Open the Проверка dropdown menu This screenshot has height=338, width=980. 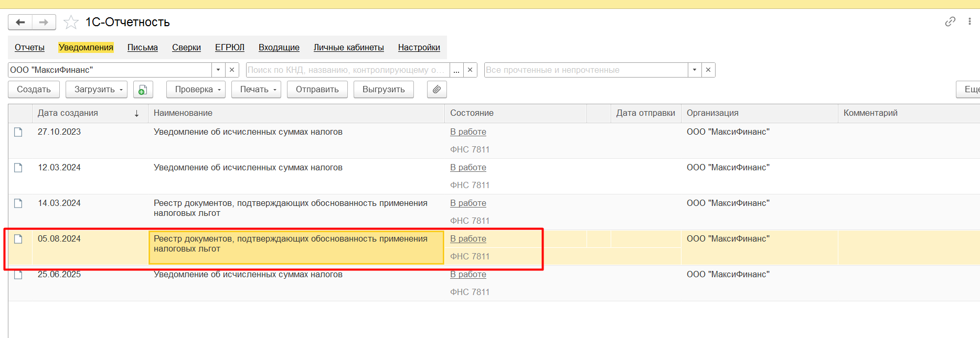pos(196,90)
